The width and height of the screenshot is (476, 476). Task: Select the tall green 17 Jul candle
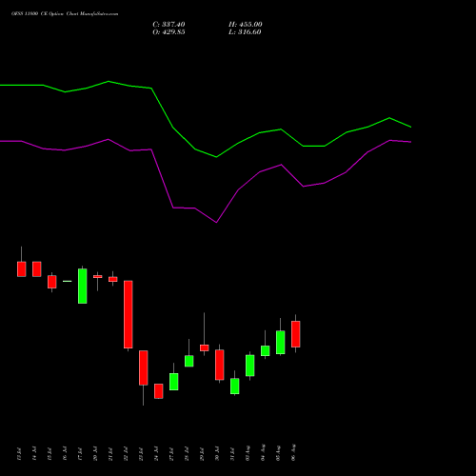[83, 286]
